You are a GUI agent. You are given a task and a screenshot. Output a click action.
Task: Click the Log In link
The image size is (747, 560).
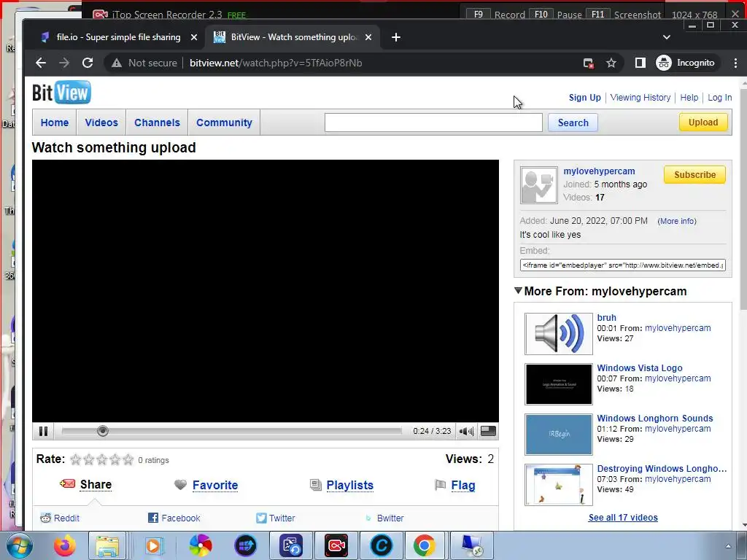719,97
